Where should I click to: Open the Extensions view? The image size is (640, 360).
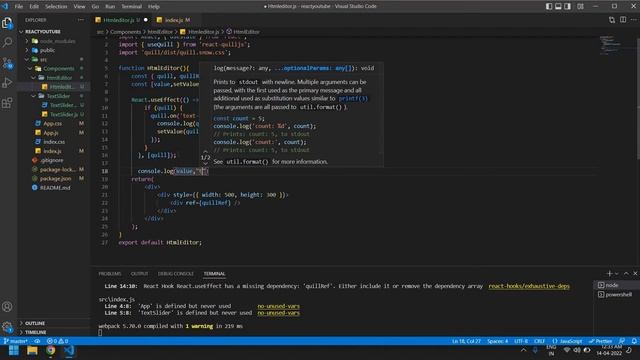[x=7, y=103]
